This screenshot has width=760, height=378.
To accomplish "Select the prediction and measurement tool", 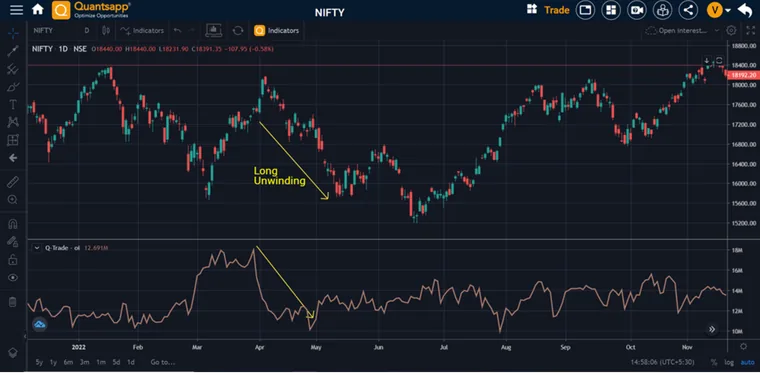I will pyautogui.click(x=13, y=140).
